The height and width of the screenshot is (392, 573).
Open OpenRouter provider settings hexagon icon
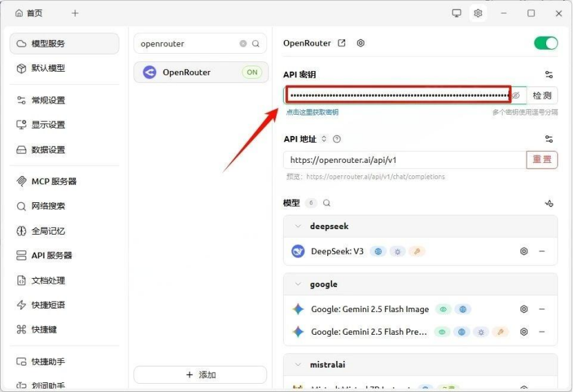(x=360, y=43)
